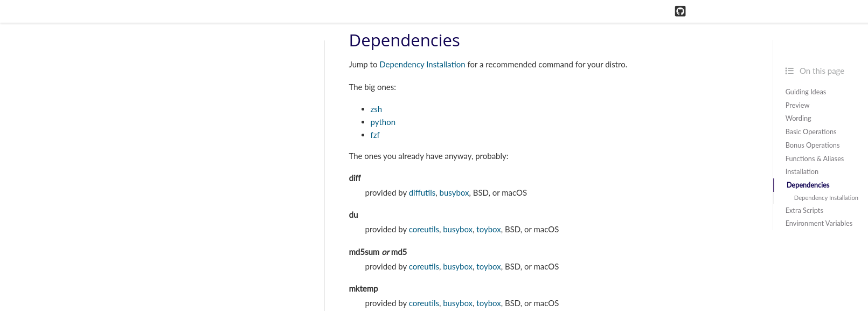The height and width of the screenshot is (311, 868).
Task: Open the toybox link under md5sum
Action: (488, 266)
